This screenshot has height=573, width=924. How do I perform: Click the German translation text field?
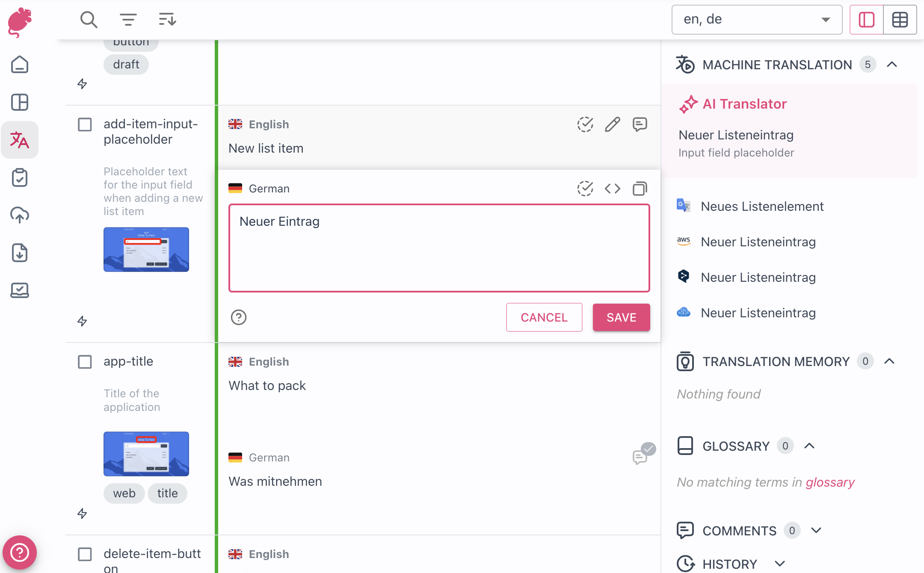439,248
